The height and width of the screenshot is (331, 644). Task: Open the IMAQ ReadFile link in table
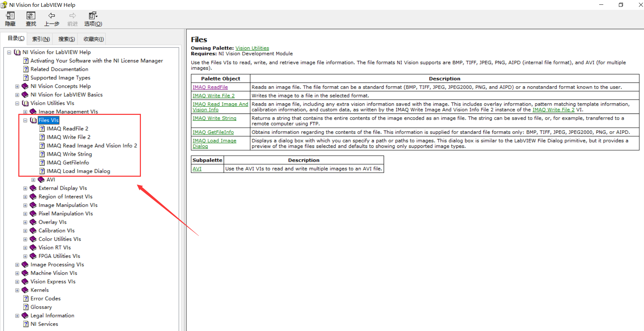pyautogui.click(x=210, y=87)
